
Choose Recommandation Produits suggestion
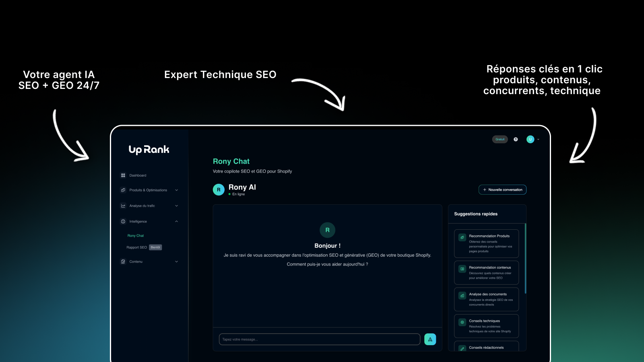(486, 243)
